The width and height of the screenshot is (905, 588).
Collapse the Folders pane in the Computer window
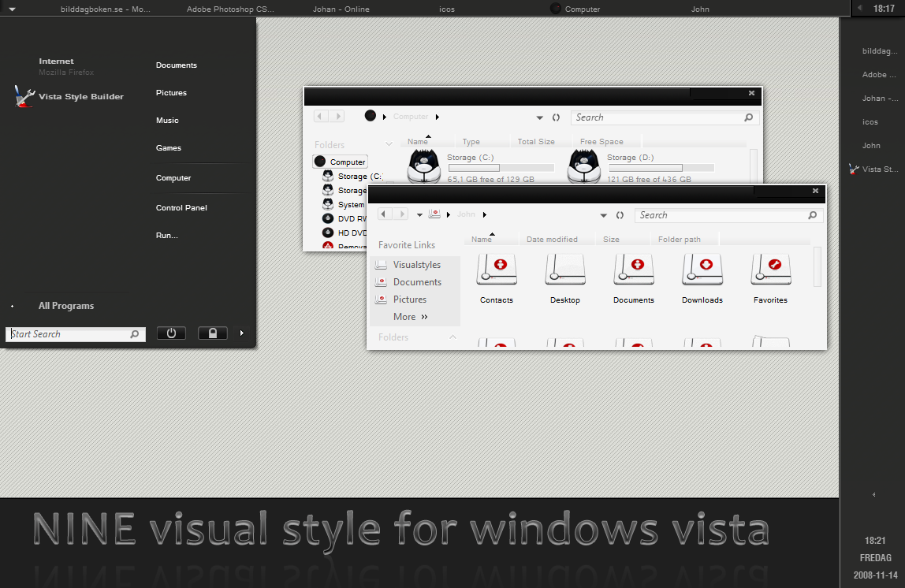click(389, 144)
